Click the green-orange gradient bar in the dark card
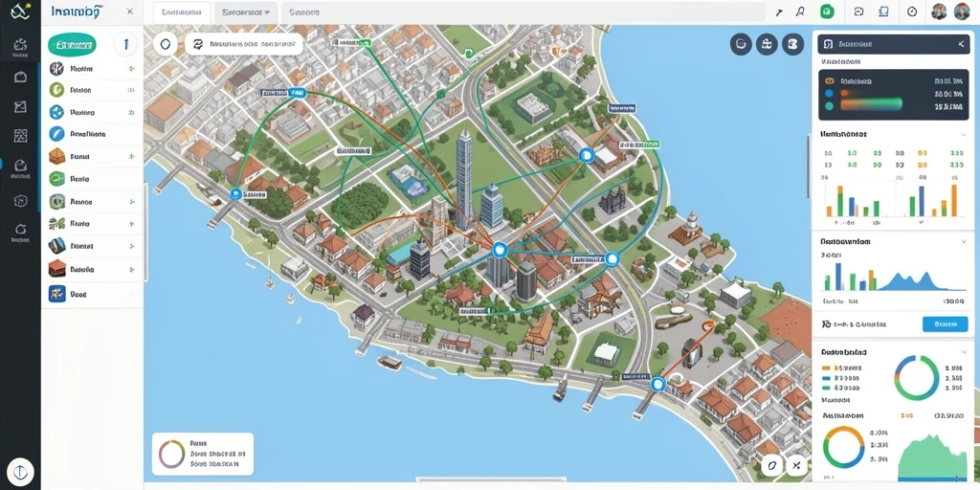The width and height of the screenshot is (980, 490). (871, 104)
